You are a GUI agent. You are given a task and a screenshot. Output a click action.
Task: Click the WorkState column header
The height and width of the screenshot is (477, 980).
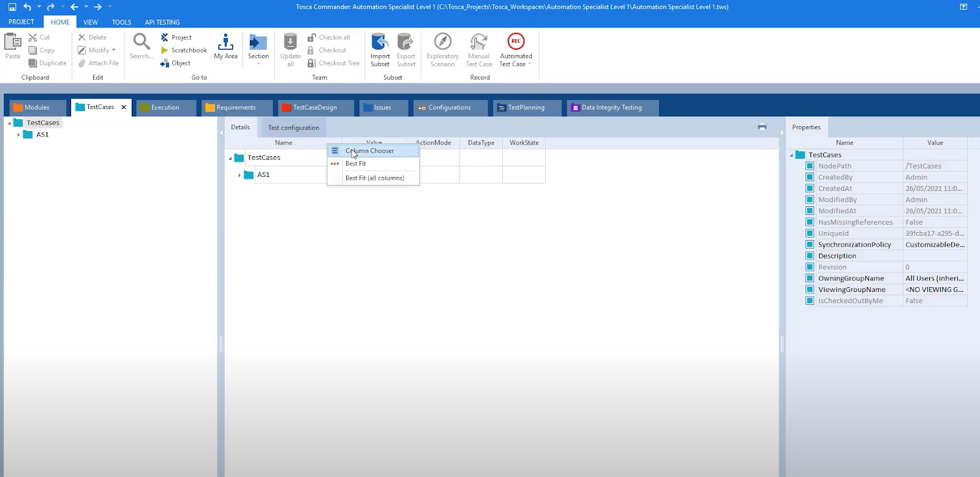coord(524,143)
